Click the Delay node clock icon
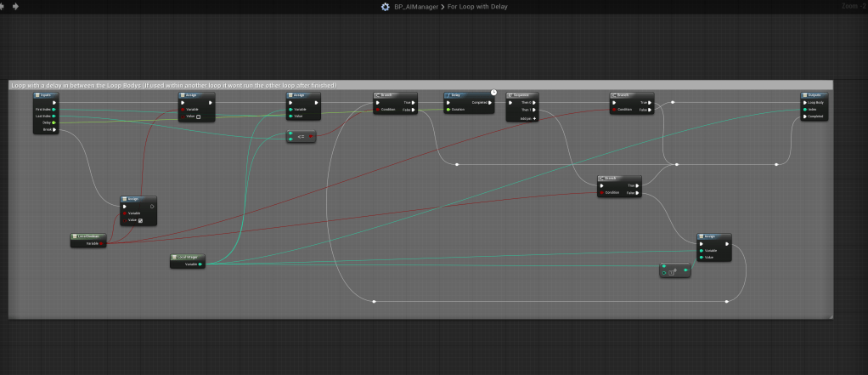The height and width of the screenshot is (375, 868). 493,92
